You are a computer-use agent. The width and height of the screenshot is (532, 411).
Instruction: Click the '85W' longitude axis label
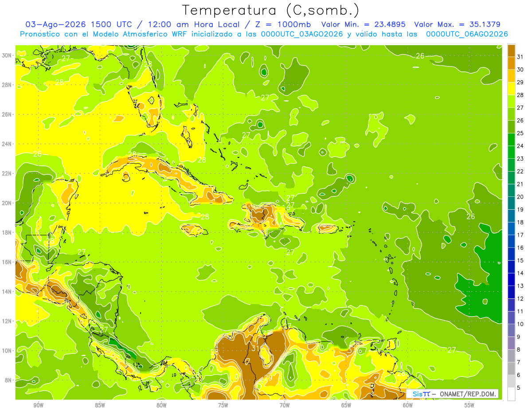click(100, 405)
